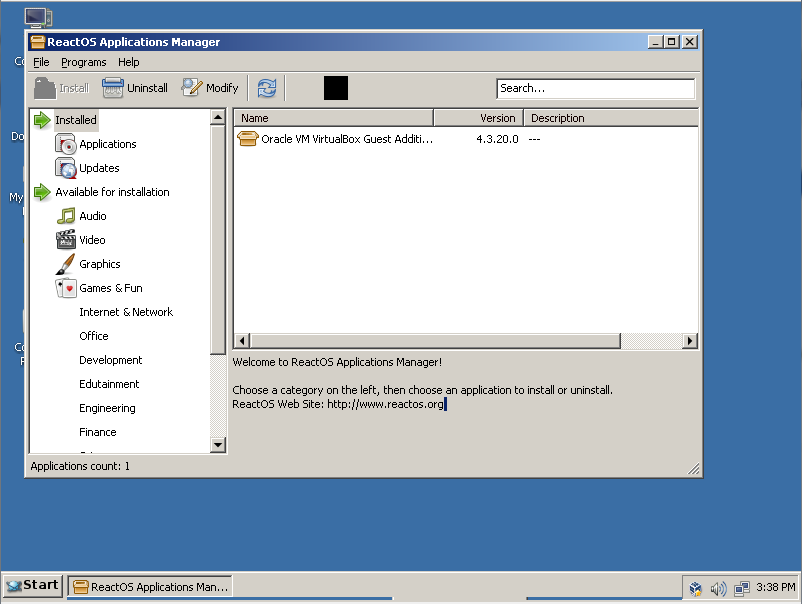Click the "Welcome to ReactOS Applications Manager!" text
The image size is (802, 604).
click(337, 363)
